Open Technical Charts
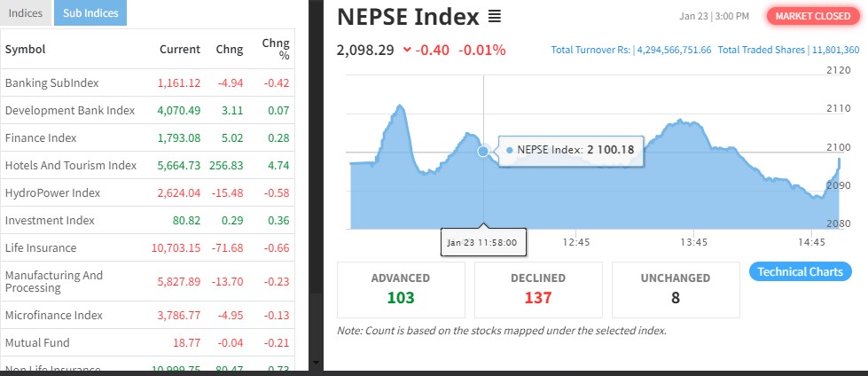This screenshot has height=376, width=868. [800, 271]
